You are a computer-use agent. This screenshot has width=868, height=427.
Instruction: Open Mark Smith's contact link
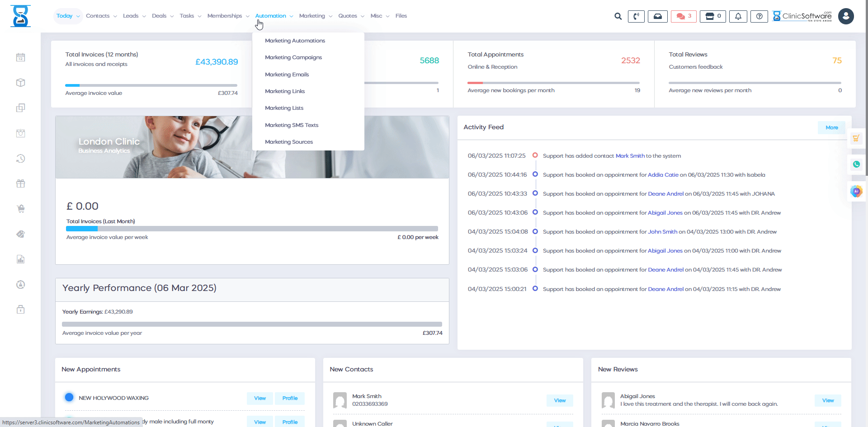(630, 155)
